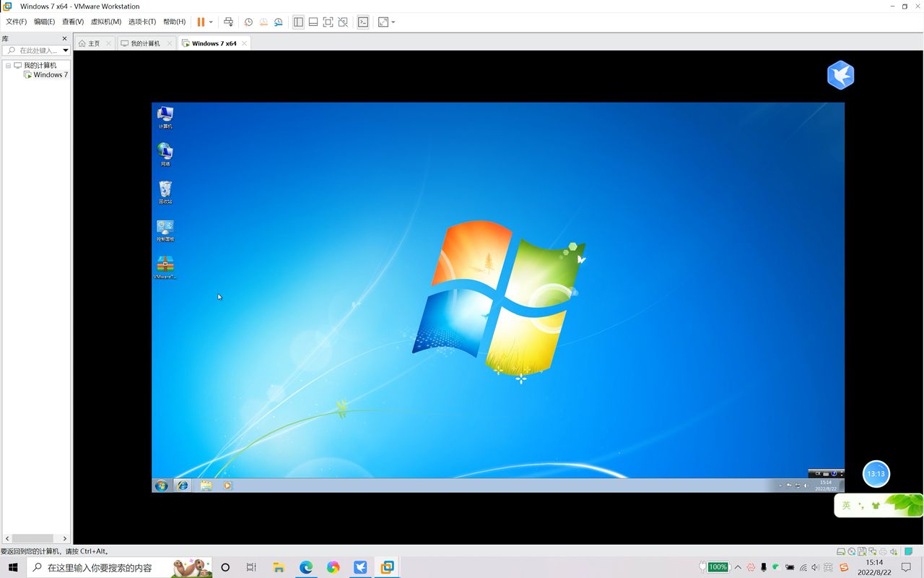The image size is (924, 578).
Task: Click the library horizontal scrollbar thumb
Action: point(32,538)
